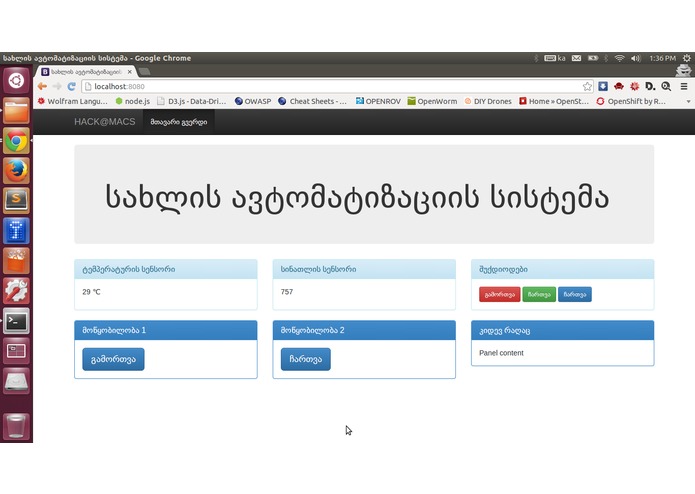Screen dimensions: 695x494
Task: Click the red starburst extension icon
Action: tap(635, 86)
